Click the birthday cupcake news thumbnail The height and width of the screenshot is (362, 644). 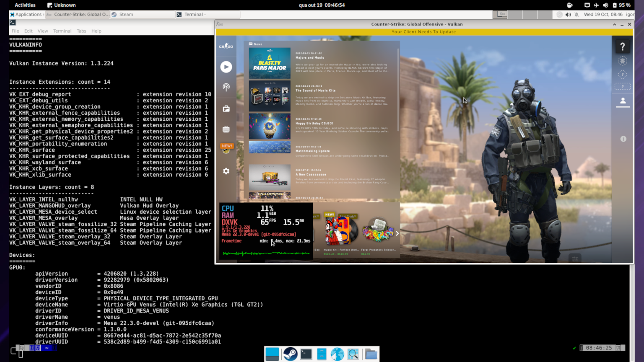(270, 126)
